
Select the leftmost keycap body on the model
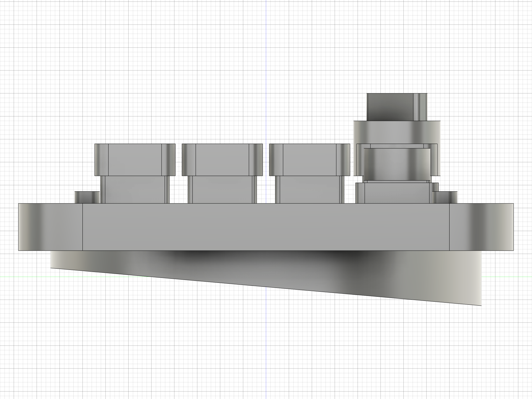(135, 160)
